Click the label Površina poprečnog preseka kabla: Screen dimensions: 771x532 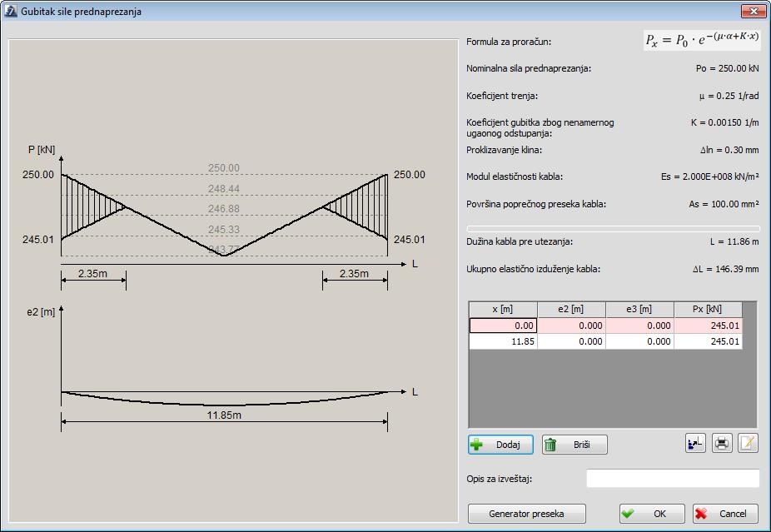[x=536, y=204]
